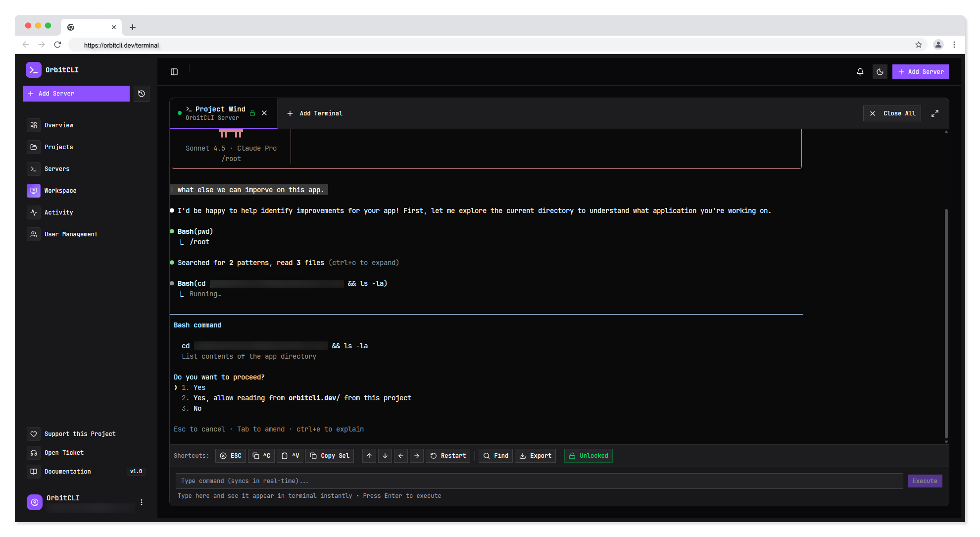Collapse the sidebar with the panel toggle
The image size is (980, 537).
174,71
